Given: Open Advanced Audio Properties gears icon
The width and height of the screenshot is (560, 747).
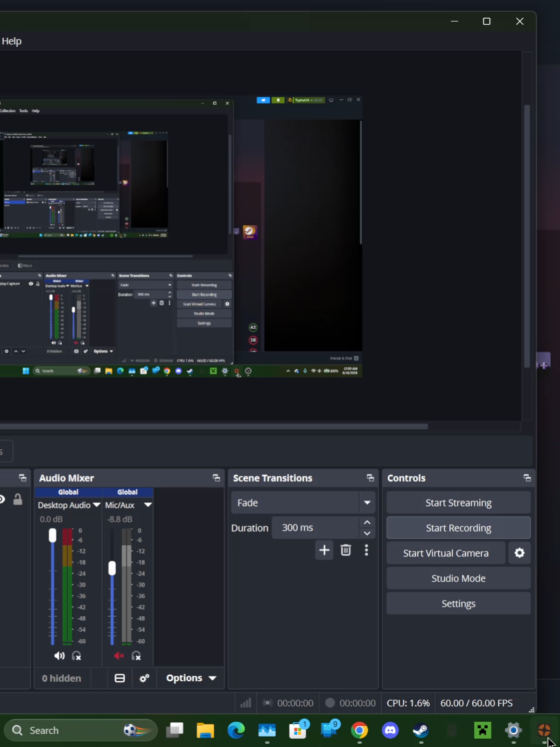Looking at the screenshot, I should pyautogui.click(x=145, y=678).
